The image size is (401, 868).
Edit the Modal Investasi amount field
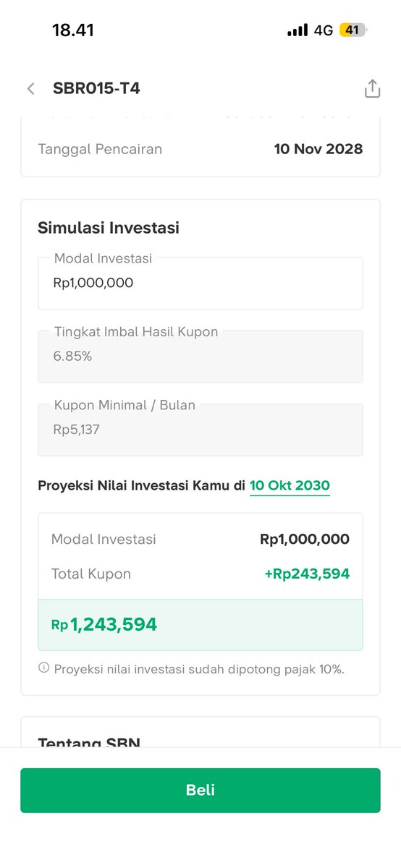[x=200, y=283]
